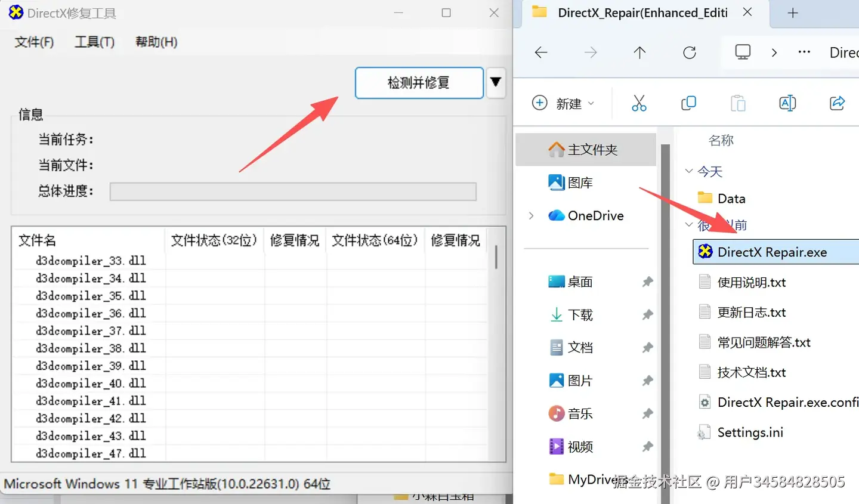Open OneDrive in the navigation pane
859x504 pixels.
coord(586,215)
